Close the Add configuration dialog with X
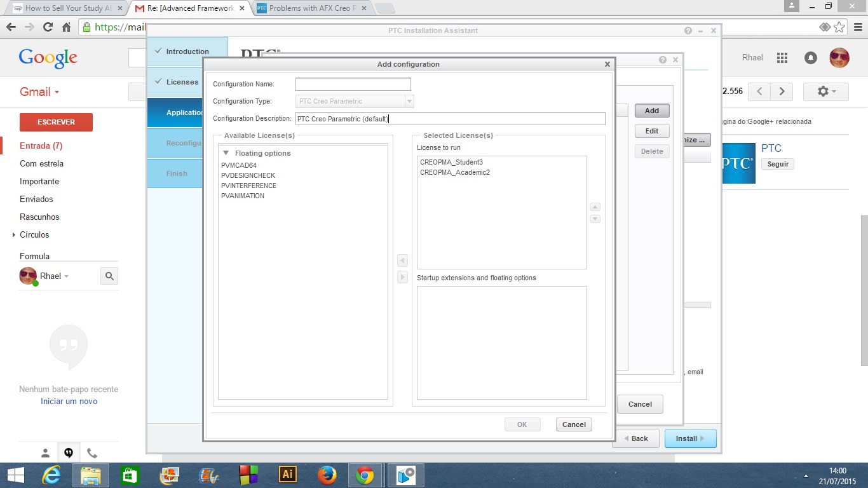 point(607,64)
